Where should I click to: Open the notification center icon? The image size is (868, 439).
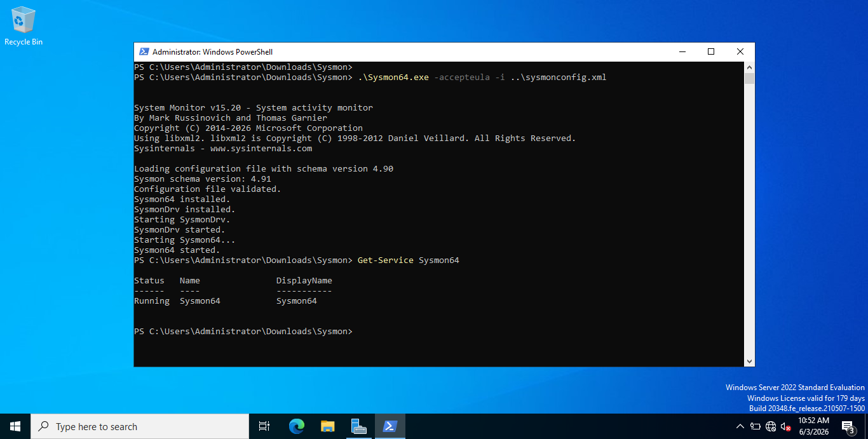848,426
